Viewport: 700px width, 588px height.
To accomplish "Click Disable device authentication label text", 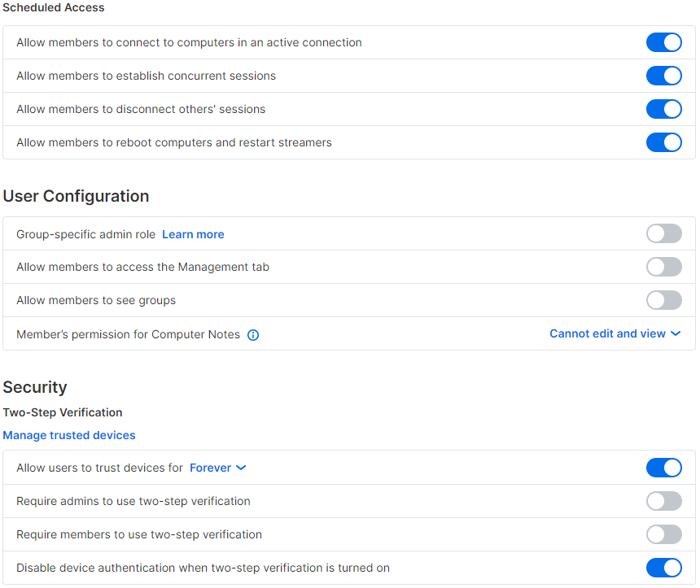I will [x=203, y=568].
